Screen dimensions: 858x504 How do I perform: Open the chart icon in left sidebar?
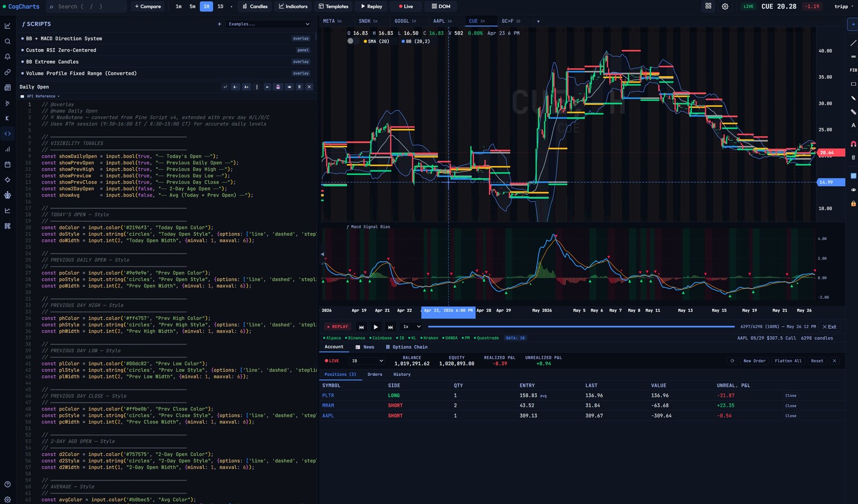pos(8,26)
